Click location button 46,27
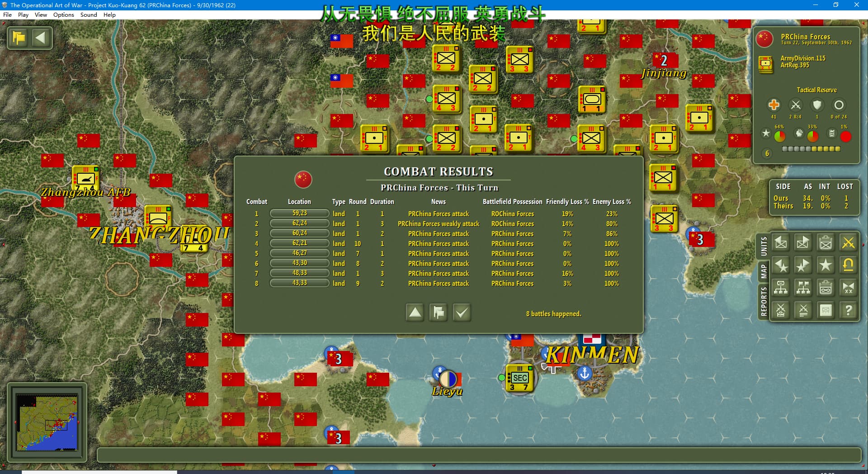 (x=299, y=253)
